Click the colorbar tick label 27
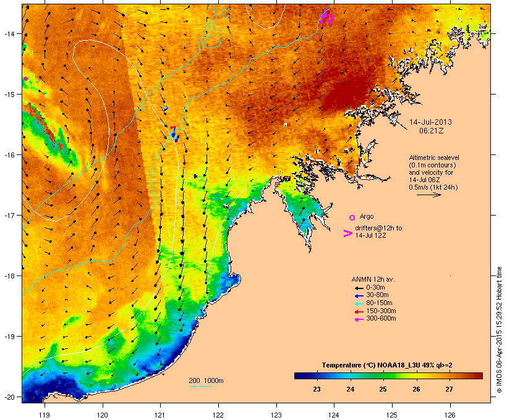The height and width of the screenshot is (420, 507). click(449, 389)
